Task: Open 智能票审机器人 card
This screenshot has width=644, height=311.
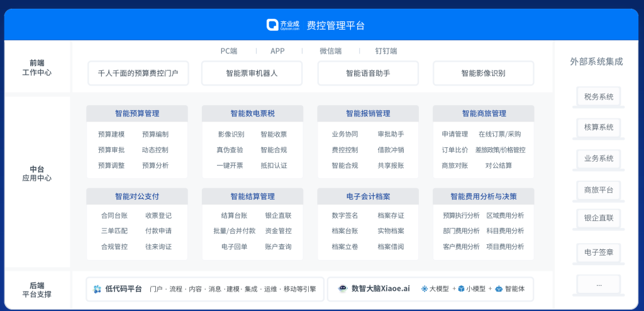Action: (x=252, y=73)
